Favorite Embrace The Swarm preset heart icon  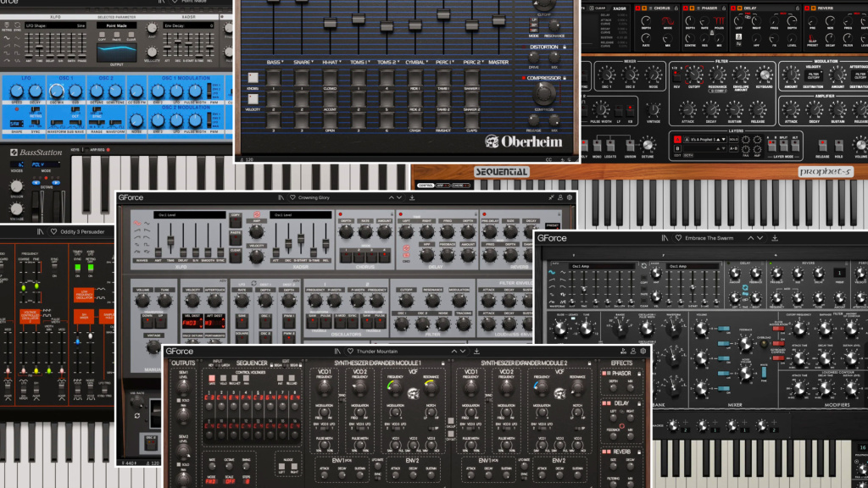[678, 238]
